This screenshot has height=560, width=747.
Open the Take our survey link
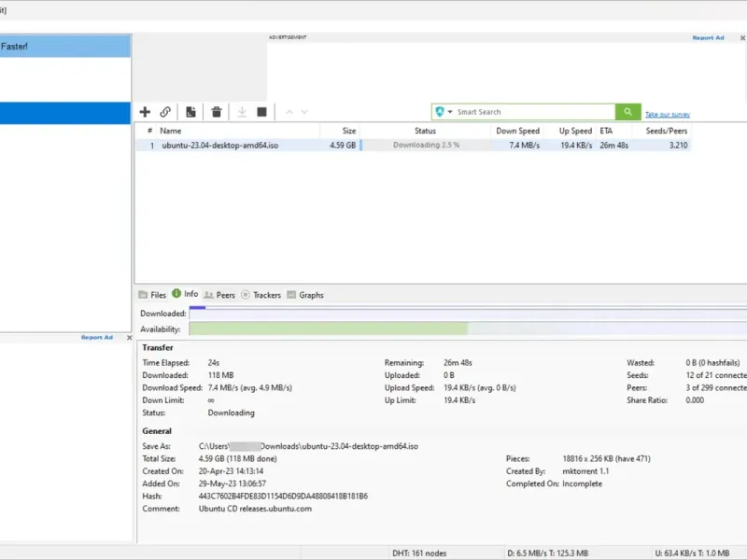(668, 114)
